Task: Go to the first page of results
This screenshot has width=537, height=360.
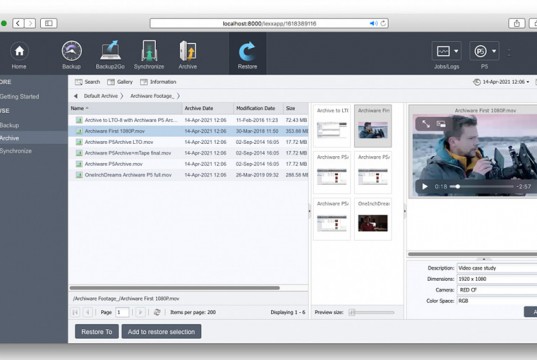Action: click(75, 312)
